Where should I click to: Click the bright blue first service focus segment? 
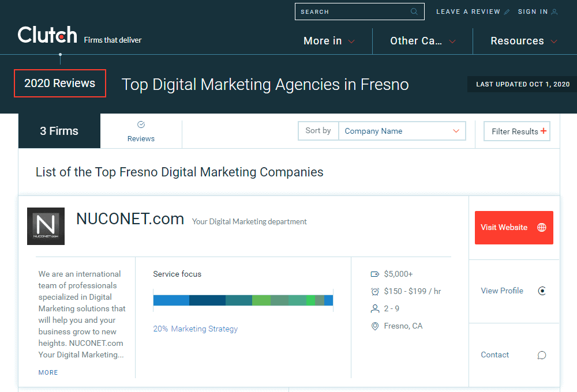pyautogui.click(x=171, y=300)
